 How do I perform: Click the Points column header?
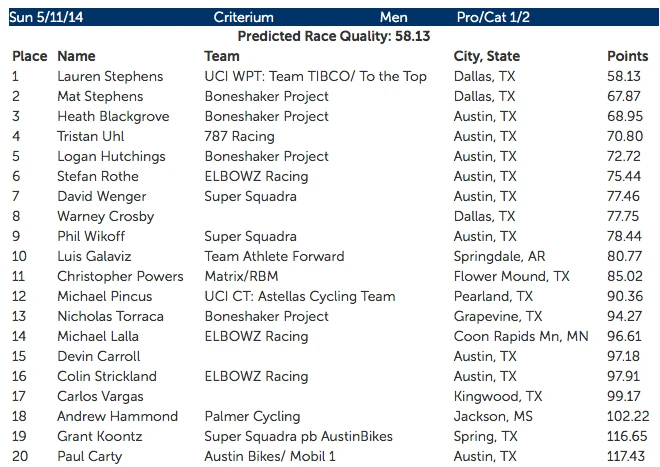click(x=627, y=57)
